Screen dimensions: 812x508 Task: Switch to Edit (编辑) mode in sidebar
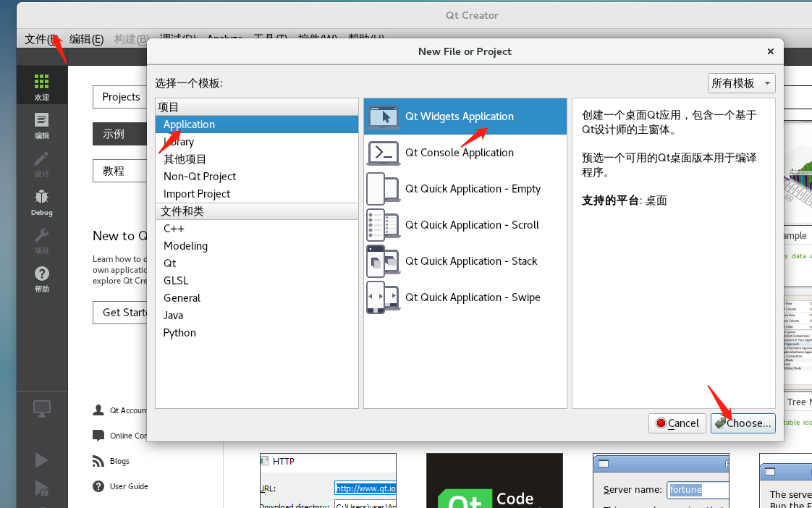[41, 125]
